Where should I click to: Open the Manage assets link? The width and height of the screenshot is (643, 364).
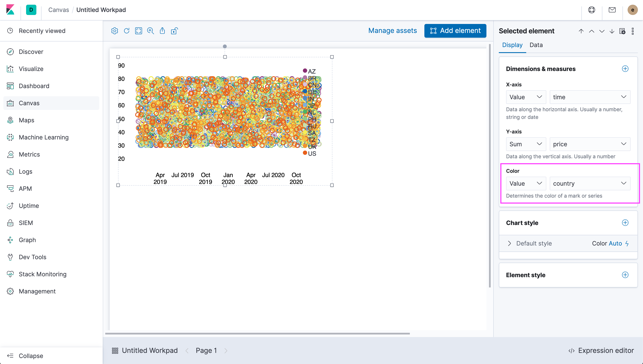coord(393,31)
